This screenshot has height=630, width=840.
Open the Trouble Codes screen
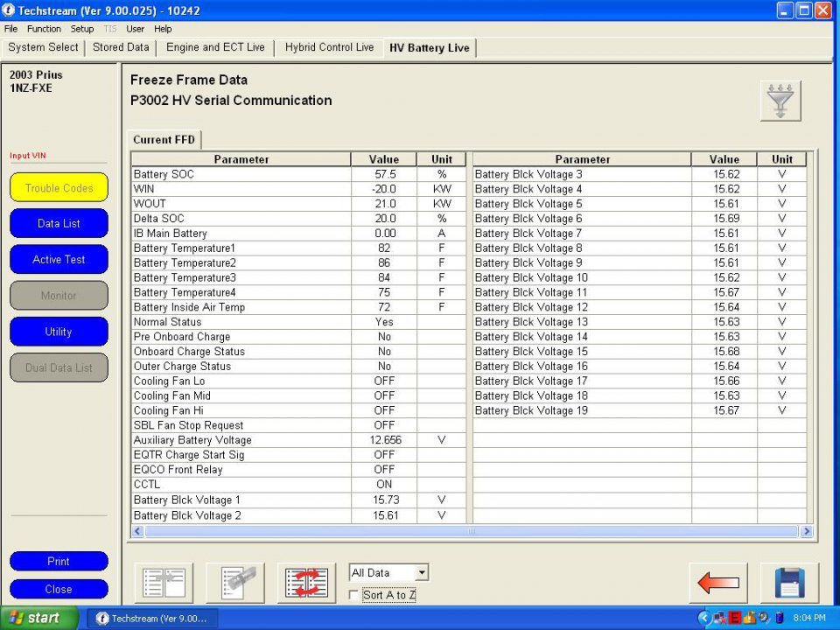point(59,187)
